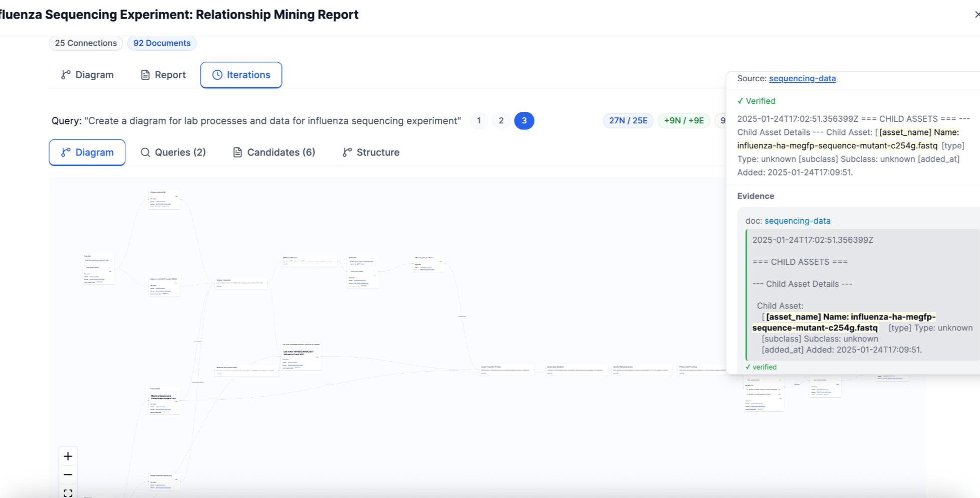Open the Source sequencing-data link
Viewport: 980px width, 498px height.
point(802,78)
